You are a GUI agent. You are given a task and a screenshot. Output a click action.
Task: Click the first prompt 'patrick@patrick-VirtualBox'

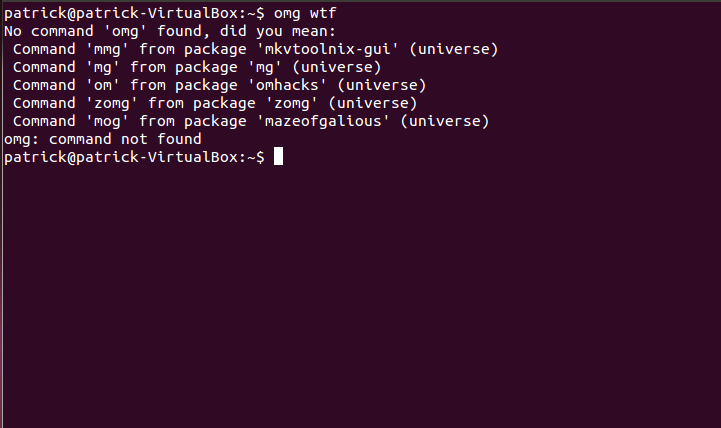point(121,13)
